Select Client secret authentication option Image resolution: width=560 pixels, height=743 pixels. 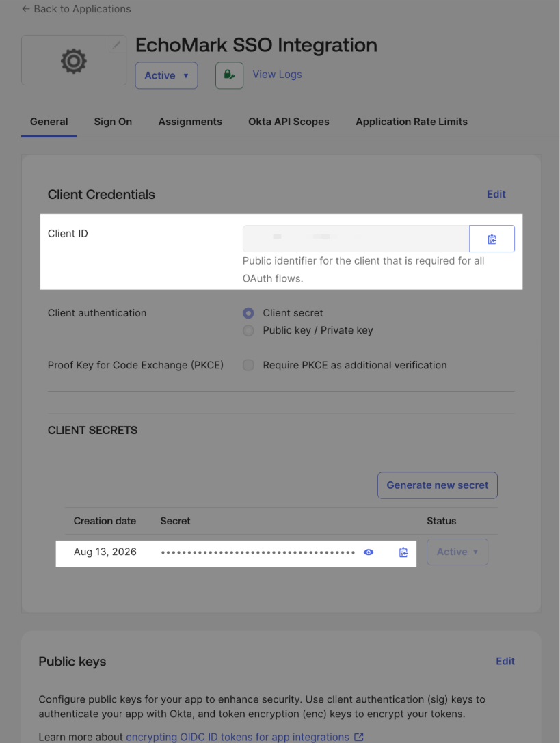(248, 313)
